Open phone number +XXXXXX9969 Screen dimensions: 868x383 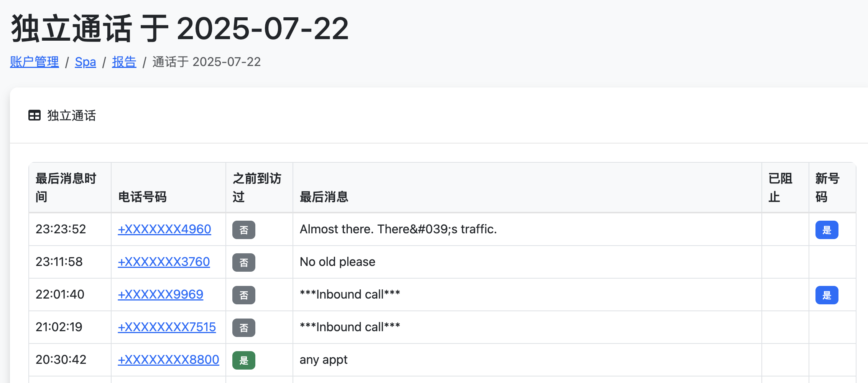point(160,294)
